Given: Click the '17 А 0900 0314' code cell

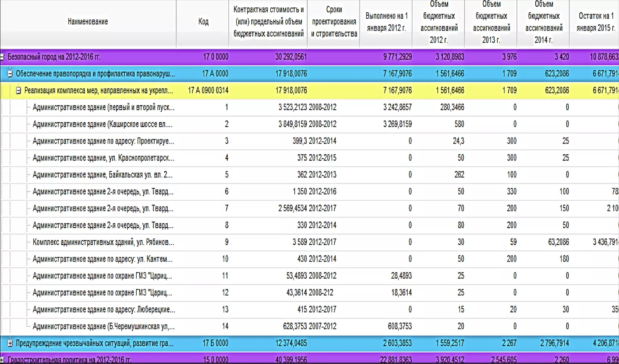Looking at the screenshot, I should pos(208,91).
